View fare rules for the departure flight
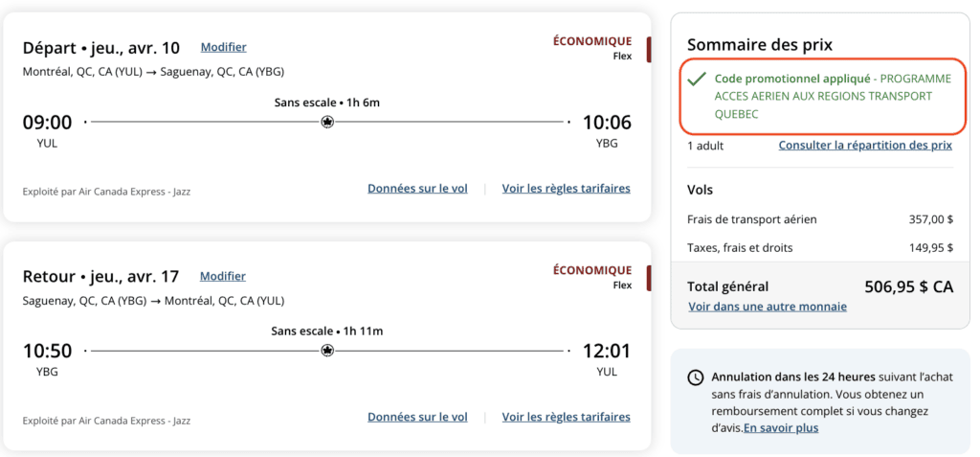The width and height of the screenshot is (980, 457). (566, 189)
